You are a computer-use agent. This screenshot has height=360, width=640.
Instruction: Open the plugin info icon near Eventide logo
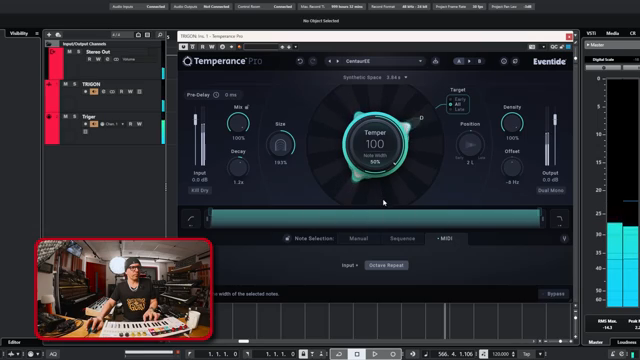[504, 61]
